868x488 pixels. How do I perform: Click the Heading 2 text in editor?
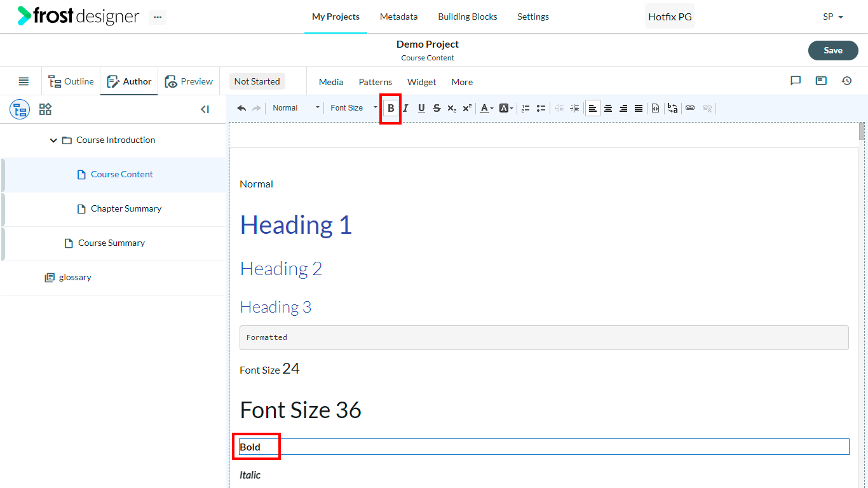click(281, 269)
